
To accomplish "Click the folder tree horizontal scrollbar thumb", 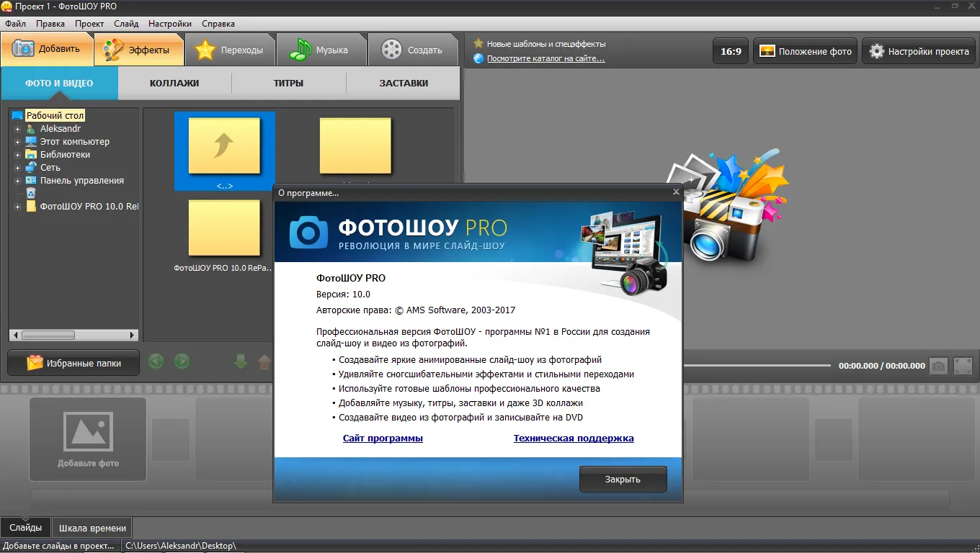I will [x=48, y=335].
